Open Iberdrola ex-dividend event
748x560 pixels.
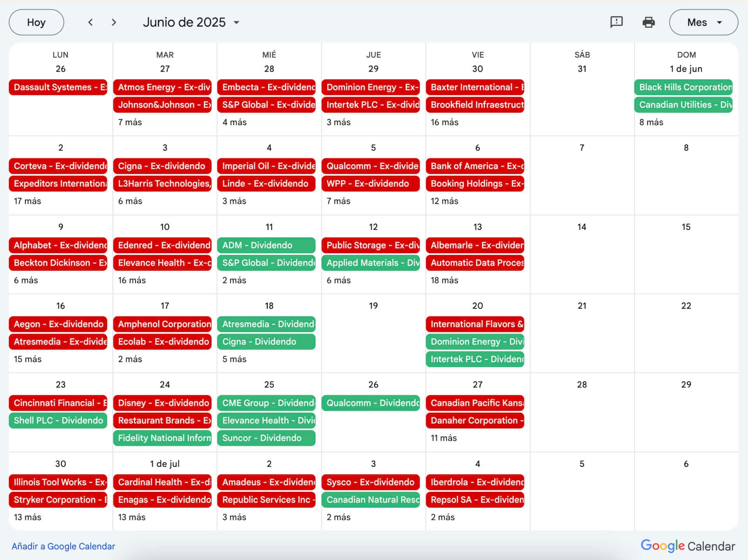click(x=475, y=482)
